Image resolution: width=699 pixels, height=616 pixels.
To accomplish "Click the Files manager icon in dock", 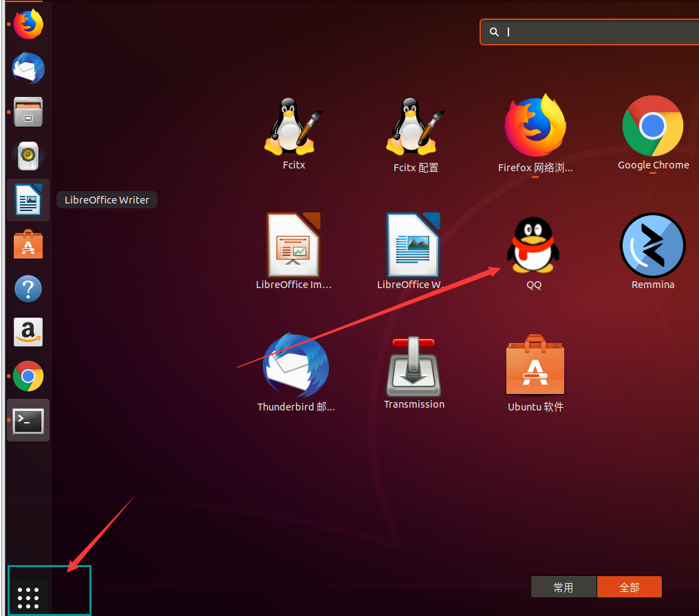I will pyautogui.click(x=28, y=111).
